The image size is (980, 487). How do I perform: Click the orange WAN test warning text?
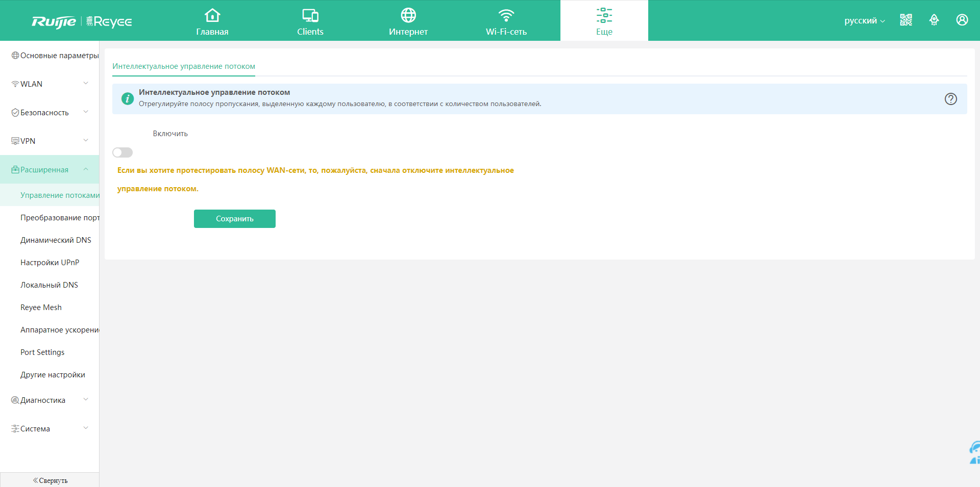click(315, 180)
